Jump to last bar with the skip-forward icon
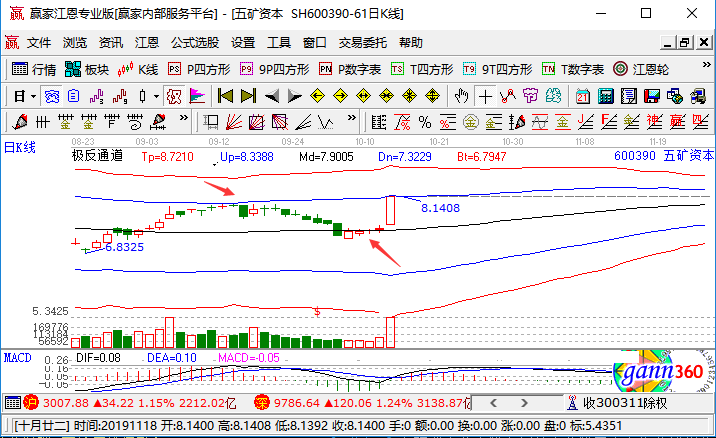 coord(248,96)
